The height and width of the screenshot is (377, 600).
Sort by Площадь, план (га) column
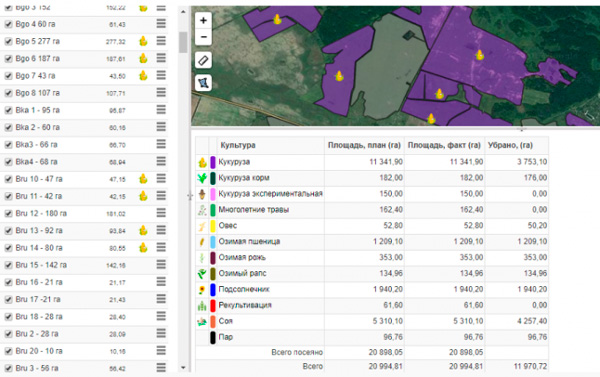(x=364, y=145)
